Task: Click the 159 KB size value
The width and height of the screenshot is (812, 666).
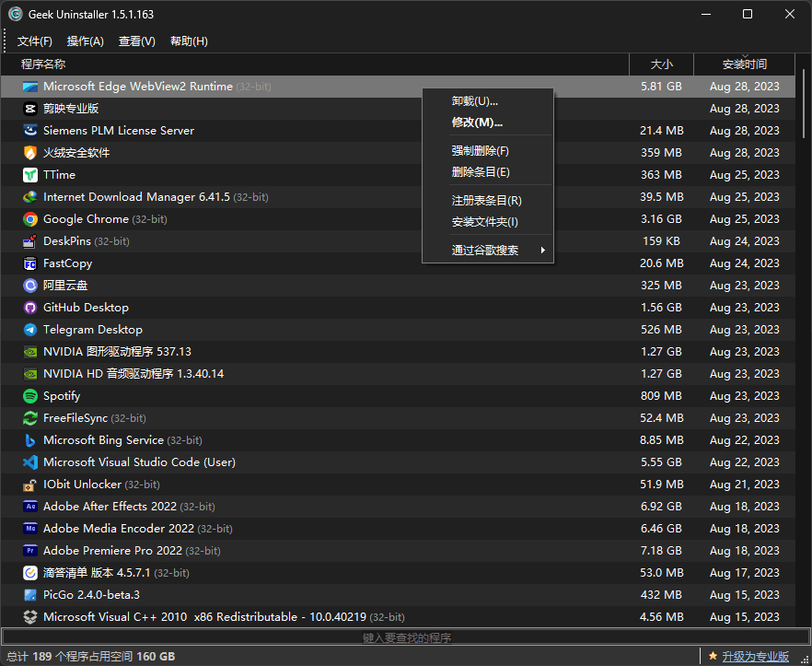Action: click(x=661, y=241)
